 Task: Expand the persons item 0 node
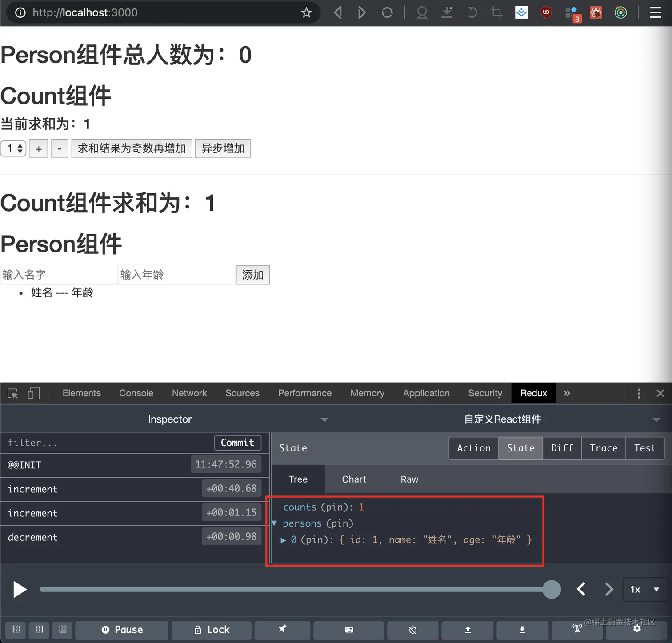[283, 540]
